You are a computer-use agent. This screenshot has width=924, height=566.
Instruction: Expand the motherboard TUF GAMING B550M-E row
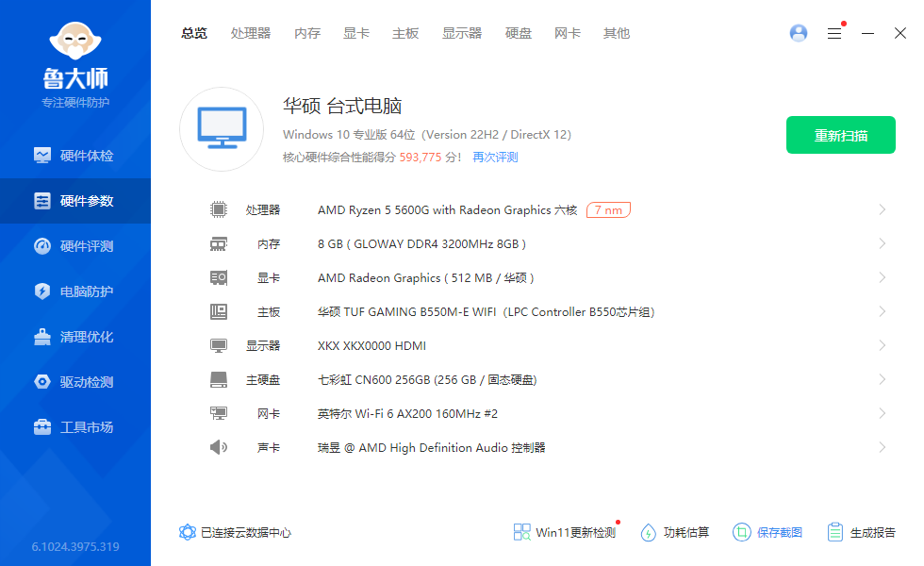pos(882,311)
